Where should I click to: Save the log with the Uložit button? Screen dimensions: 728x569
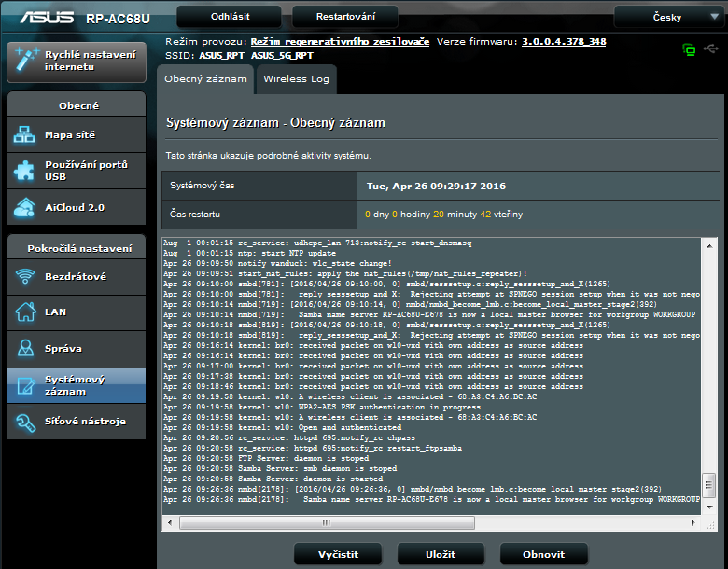click(x=441, y=554)
